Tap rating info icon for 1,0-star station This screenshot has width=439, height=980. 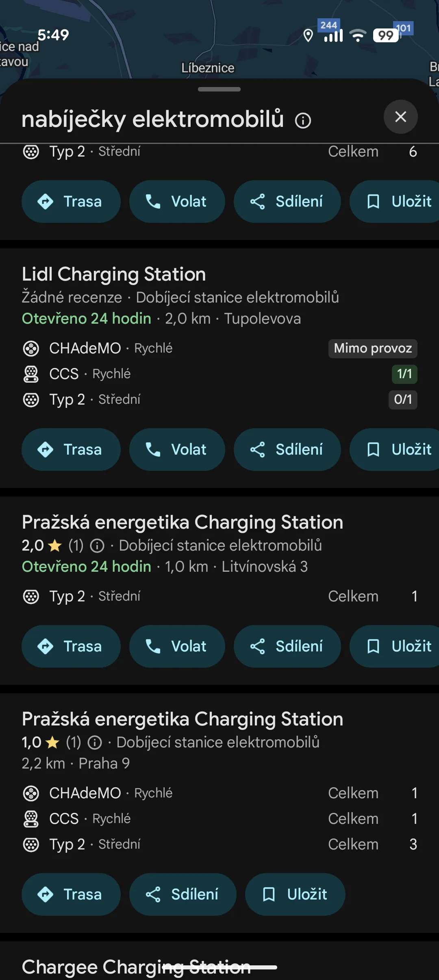pos(95,743)
